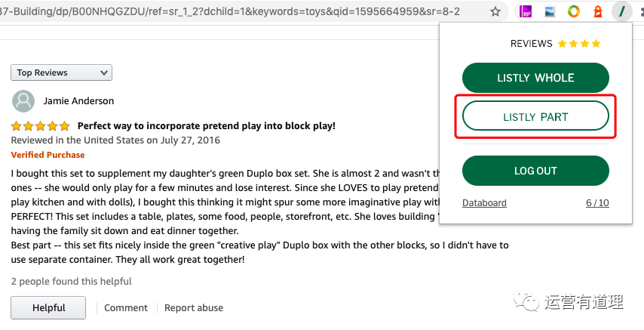Click Jamie Anderson's profile avatar

click(23, 101)
